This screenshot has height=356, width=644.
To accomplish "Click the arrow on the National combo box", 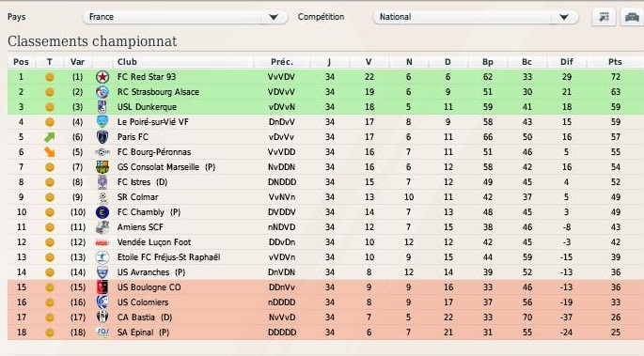I will tap(564, 17).
